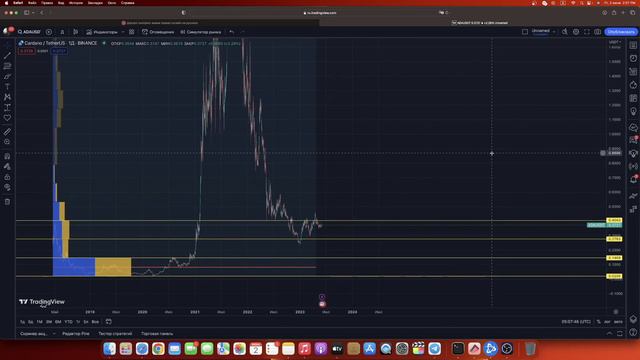Click the trash remove drawings icon
Viewport: 640px width, 360px height.
(x=7, y=202)
